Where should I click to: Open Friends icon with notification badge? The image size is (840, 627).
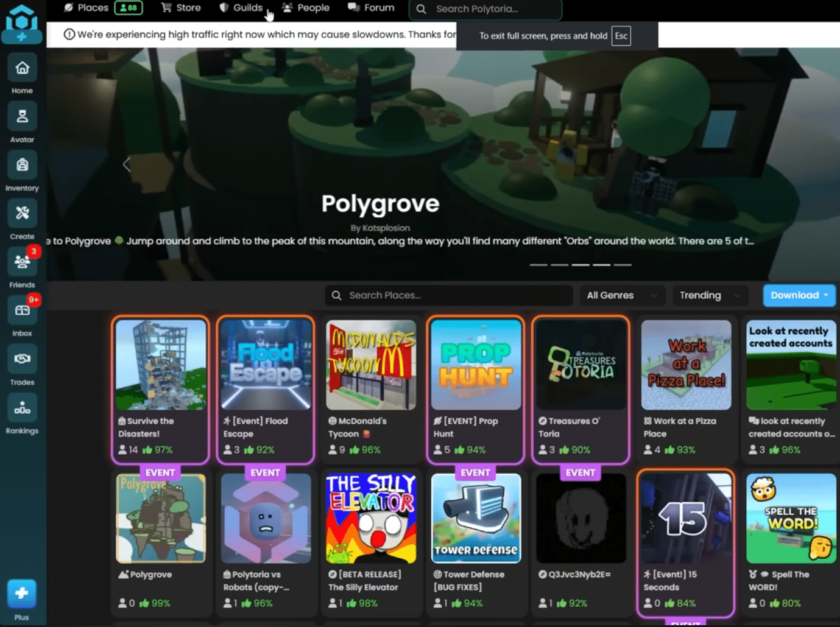pos(22,262)
